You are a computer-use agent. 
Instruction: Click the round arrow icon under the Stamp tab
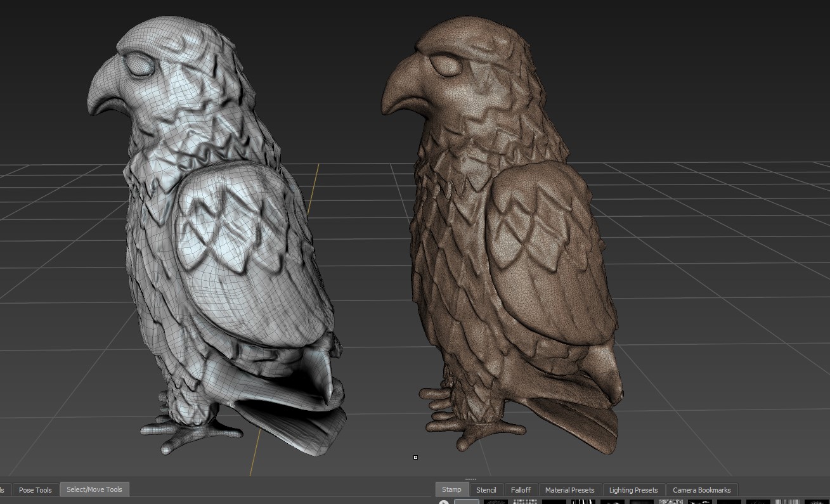tap(444, 502)
